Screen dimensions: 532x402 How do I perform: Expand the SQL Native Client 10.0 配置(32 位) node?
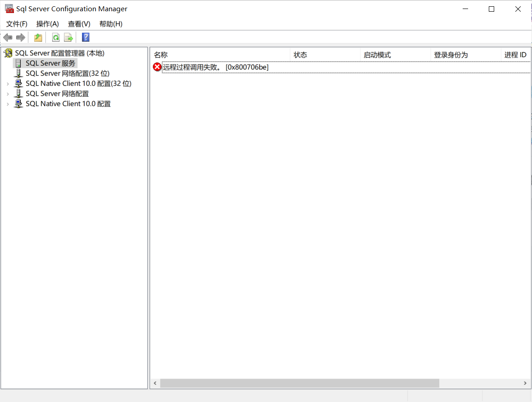click(x=7, y=83)
